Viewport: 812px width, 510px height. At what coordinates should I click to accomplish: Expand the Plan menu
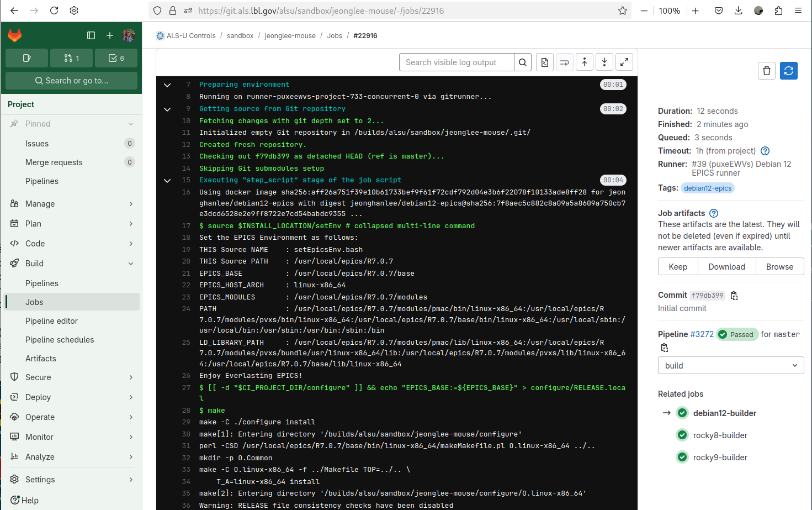[72, 224]
